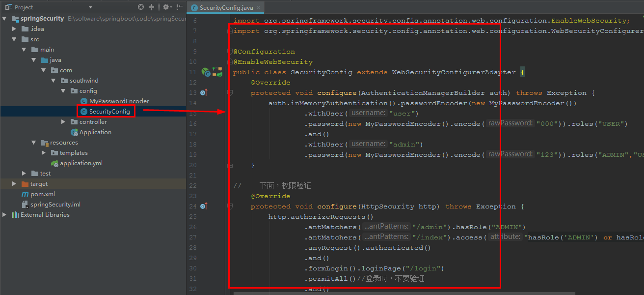Collapse the src folder arrow
The height and width of the screenshot is (295, 644).
15,39
